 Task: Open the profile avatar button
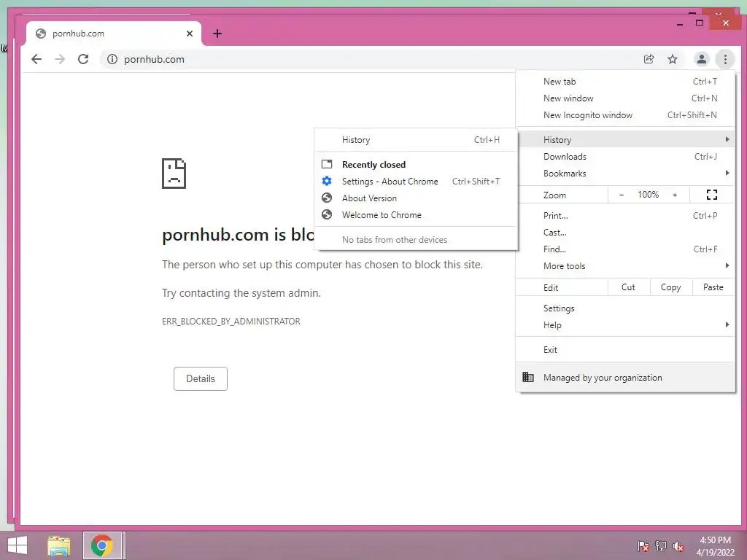click(701, 59)
